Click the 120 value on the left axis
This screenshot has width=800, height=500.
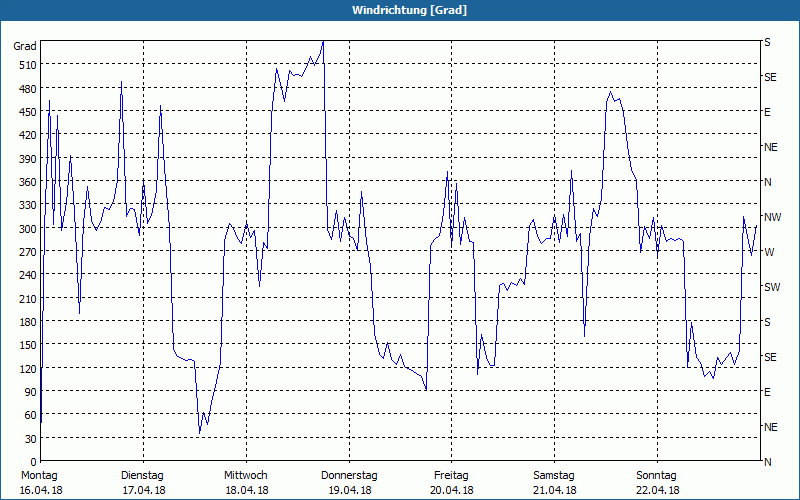(28, 368)
